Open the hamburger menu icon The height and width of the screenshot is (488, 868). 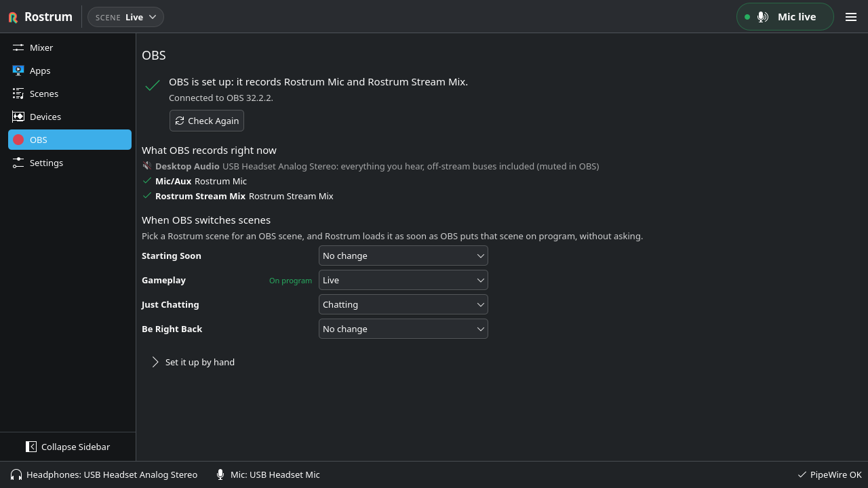[851, 17]
